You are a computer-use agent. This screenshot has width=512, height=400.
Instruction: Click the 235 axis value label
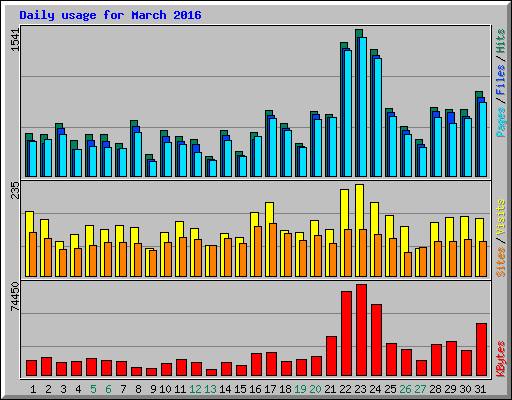[16, 190]
